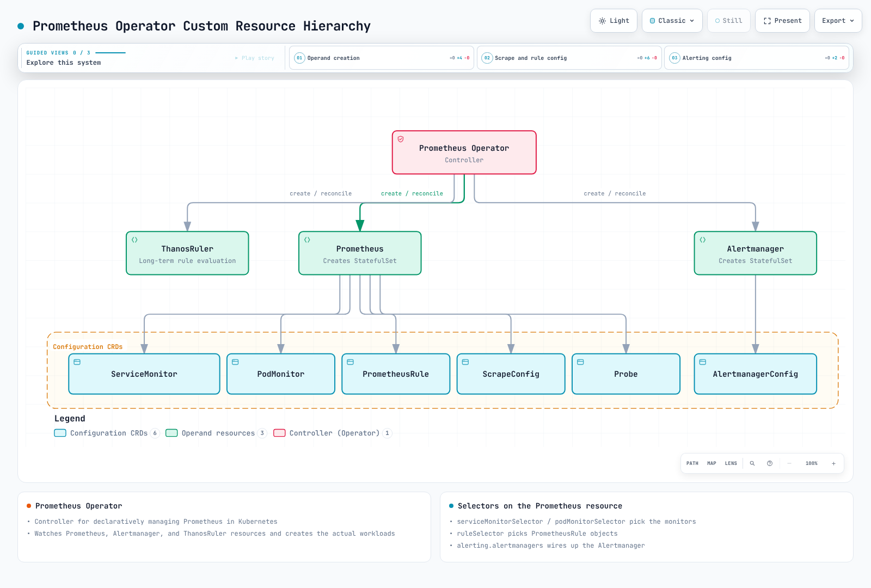Click the card icon on ServiceMonitor node

tap(77, 362)
